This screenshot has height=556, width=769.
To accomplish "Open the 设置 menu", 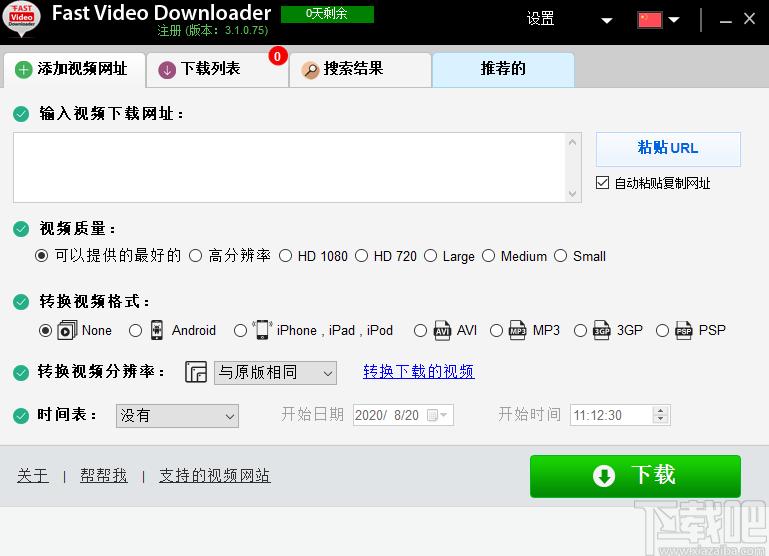I will [x=540, y=19].
